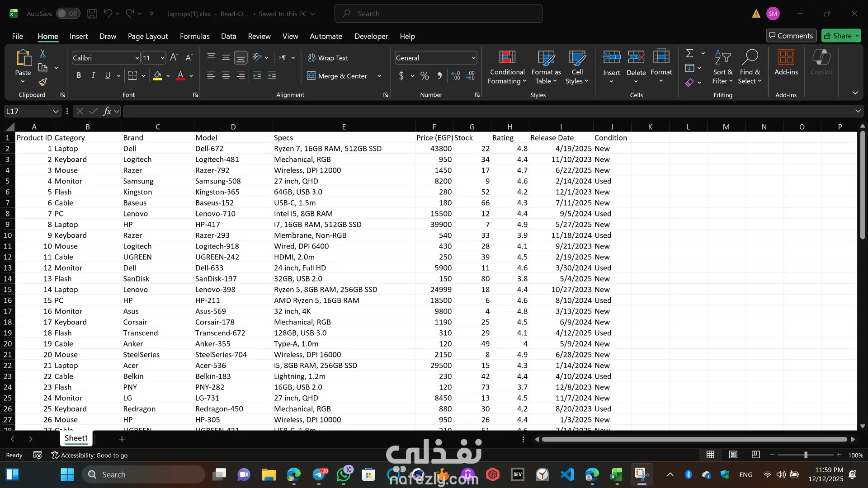Open the File menu

point(17,36)
